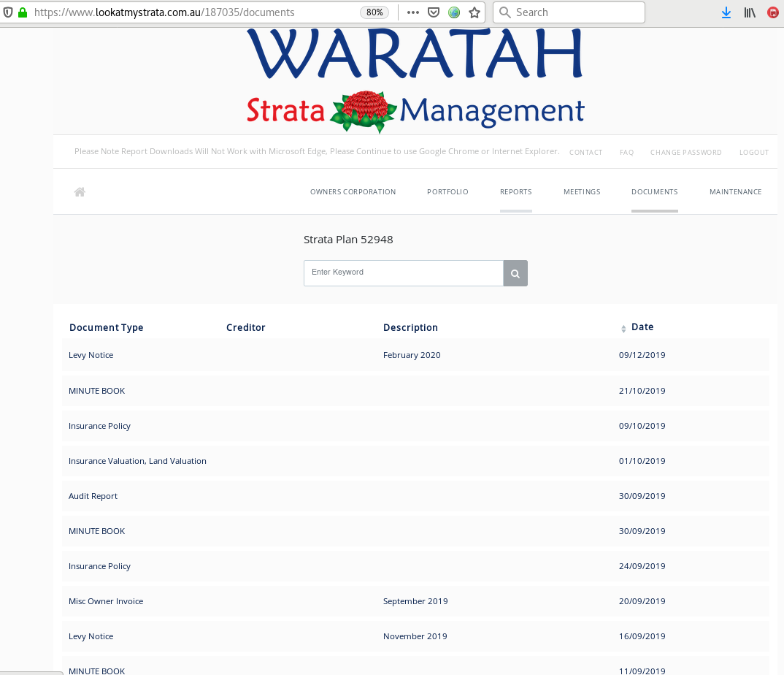
Task: Click the browser Search box
Action: point(569,12)
